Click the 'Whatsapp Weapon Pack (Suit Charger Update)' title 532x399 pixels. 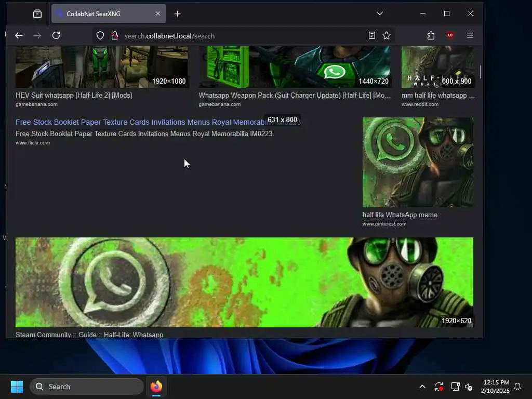pyautogui.click(x=295, y=96)
